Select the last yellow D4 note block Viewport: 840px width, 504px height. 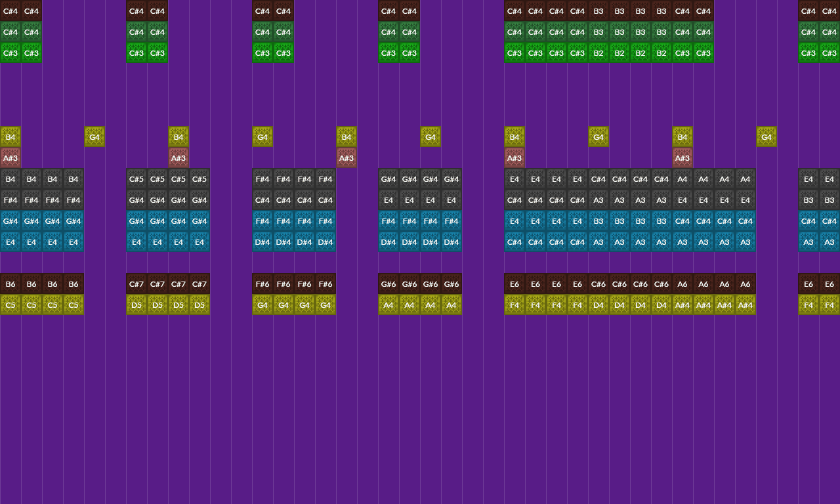pos(661,305)
